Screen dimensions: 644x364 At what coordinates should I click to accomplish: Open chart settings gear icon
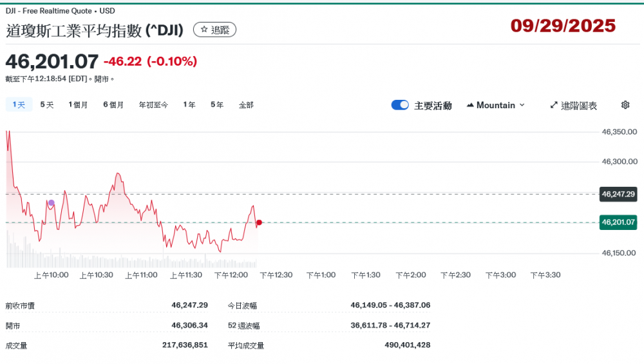click(x=625, y=105)
